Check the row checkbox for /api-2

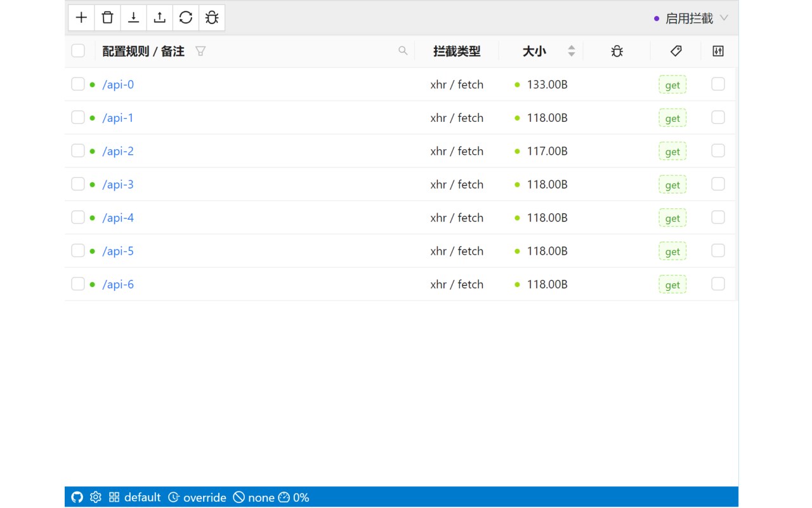tap(78, 150)
